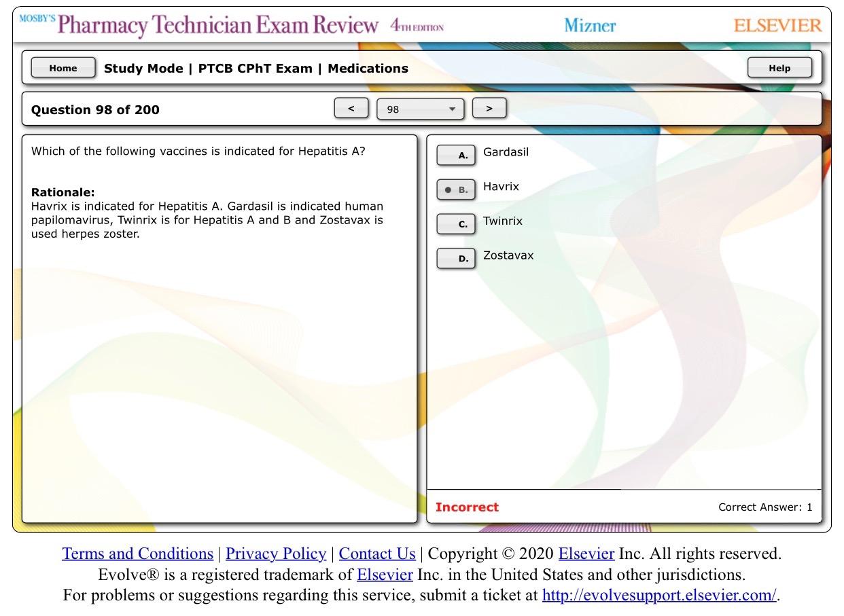Screen dimensions: 844x616
Task: Follow the Contact Us link
Action: pos(376,554)
